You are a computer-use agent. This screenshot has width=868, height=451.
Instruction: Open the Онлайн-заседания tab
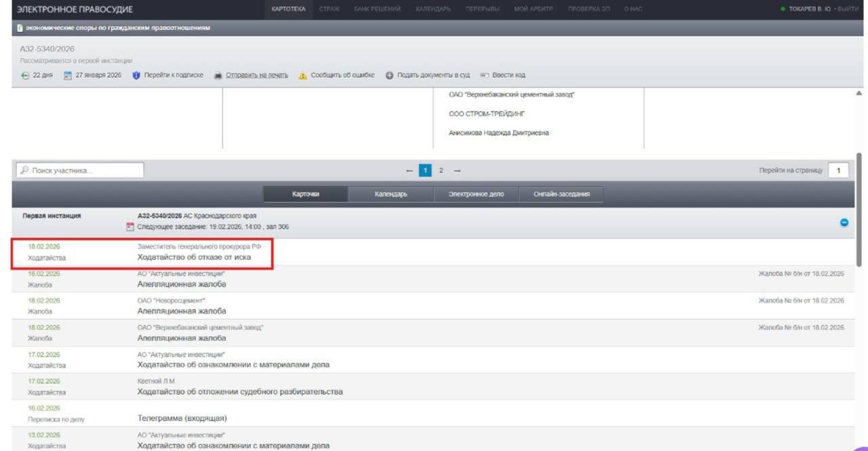(561, 194)
